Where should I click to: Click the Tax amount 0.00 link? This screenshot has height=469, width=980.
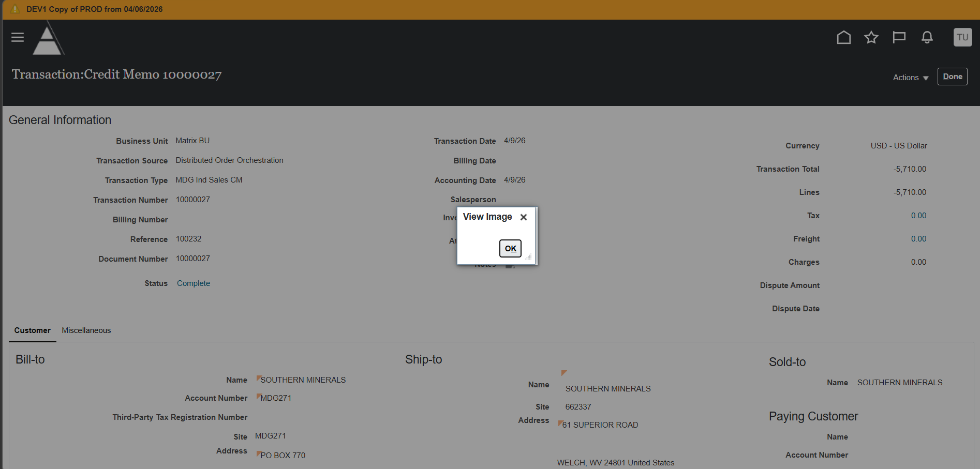pyautogui.click(x=918, y=215)
